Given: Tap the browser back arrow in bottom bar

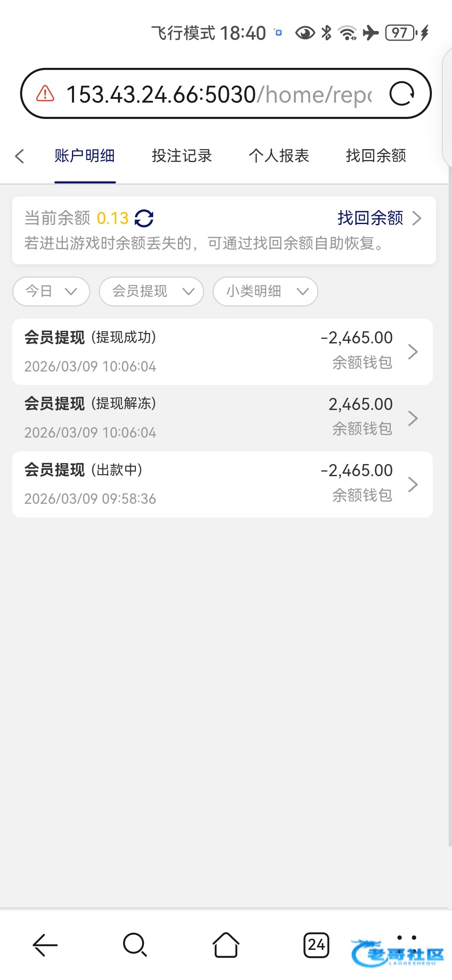Looking at the screenshot, I should (45, 945).
